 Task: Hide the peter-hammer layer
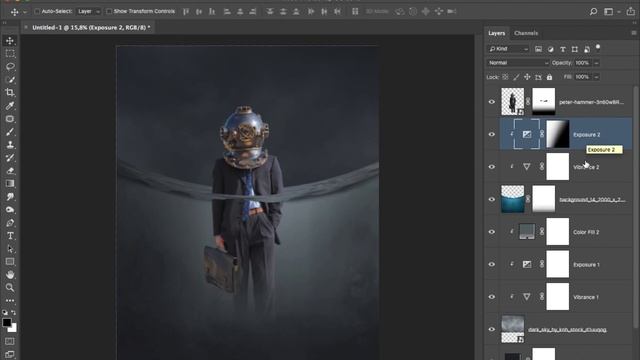point(492,102)
